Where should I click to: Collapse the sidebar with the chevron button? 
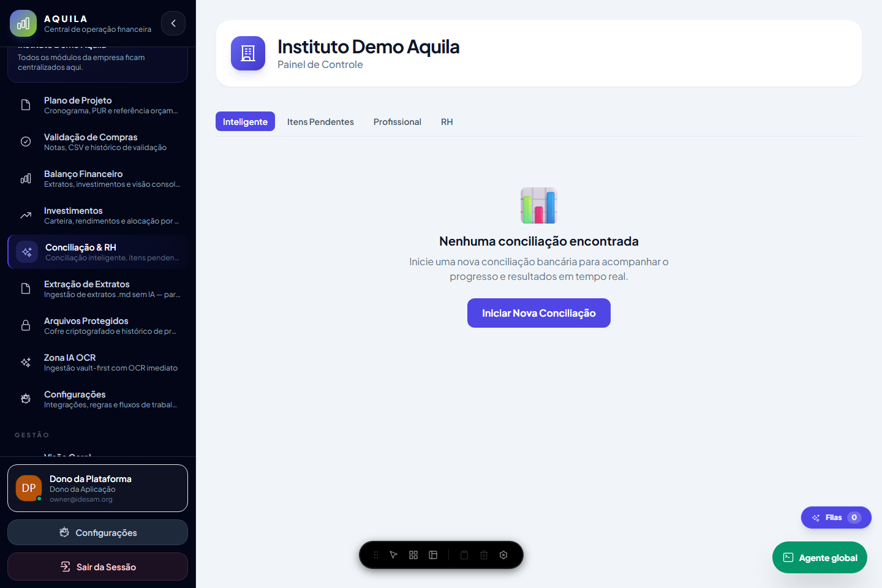pos(173,23)
